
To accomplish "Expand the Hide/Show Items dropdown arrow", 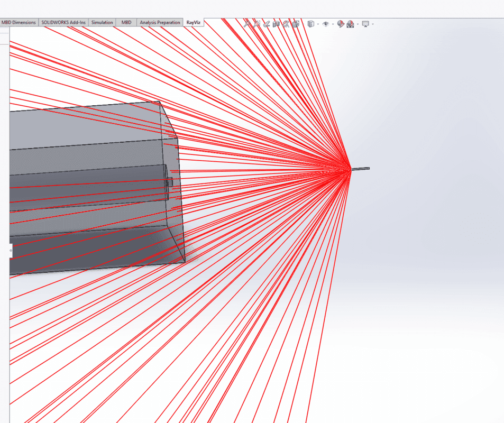I will click(333, 24).
